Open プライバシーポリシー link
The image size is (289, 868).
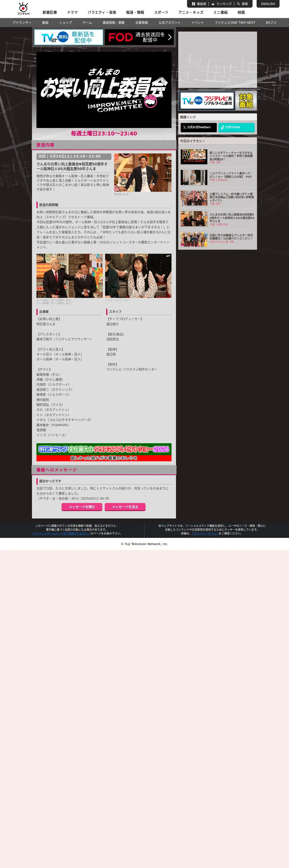point(205,533)
